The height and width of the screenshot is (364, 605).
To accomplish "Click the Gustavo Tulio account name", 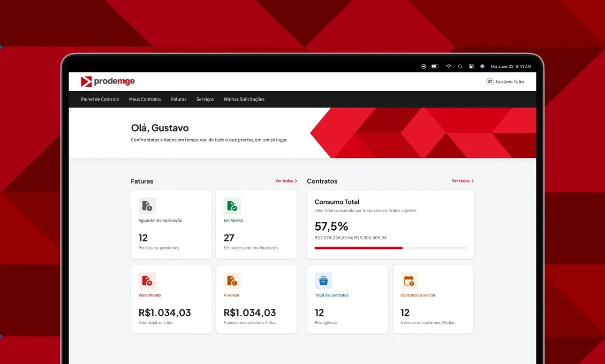I will pos(510,82).
